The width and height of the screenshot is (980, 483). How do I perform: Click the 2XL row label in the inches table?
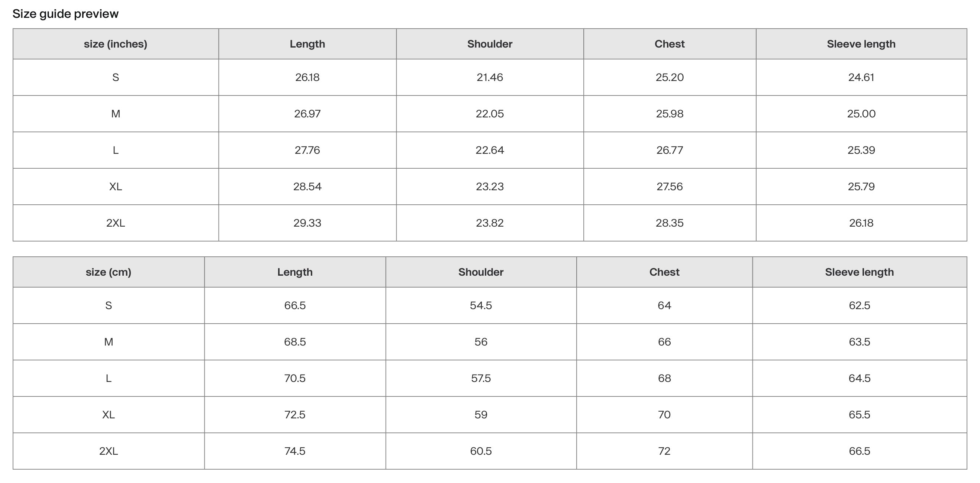[115, 223]
